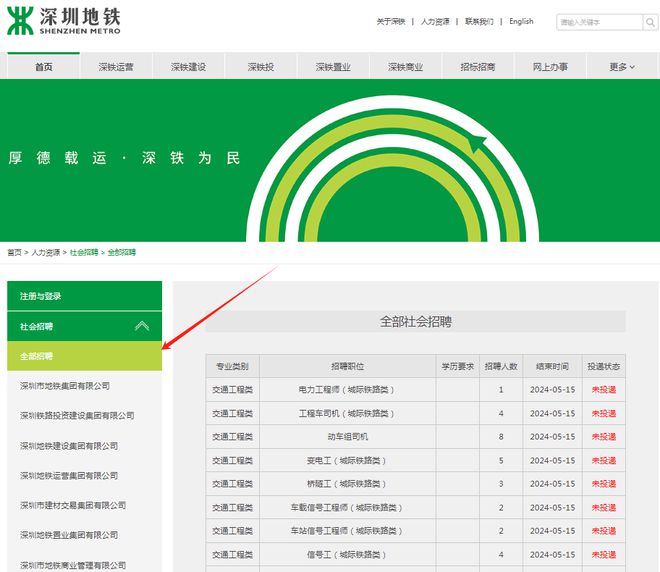The height and width of the screenshot is (572, 660).
Task: Go to 深铁运营 in the nav bar
Action: click(x=116, y=67)
